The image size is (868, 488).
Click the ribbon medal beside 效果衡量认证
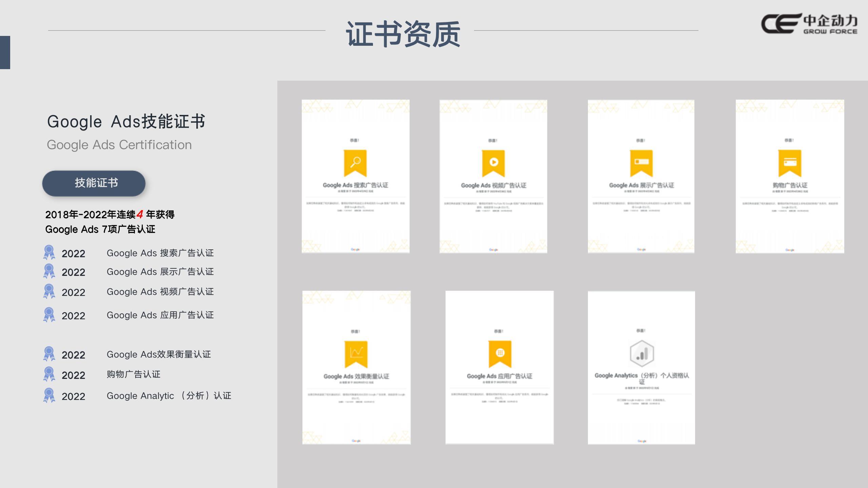click(x=49, y=354)
